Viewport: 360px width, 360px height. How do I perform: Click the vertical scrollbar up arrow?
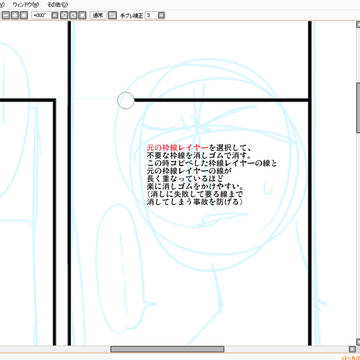(x=358, y=25)
